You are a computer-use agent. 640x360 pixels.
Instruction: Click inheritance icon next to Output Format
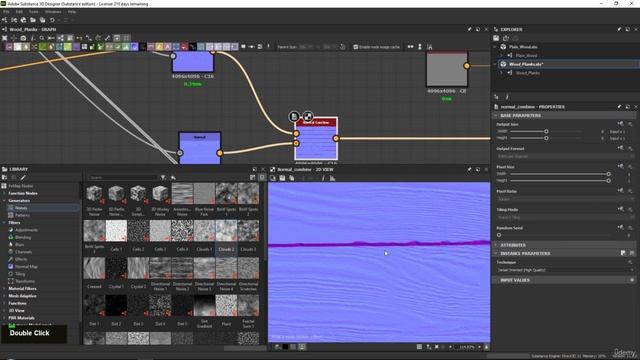tap(620, 148)
